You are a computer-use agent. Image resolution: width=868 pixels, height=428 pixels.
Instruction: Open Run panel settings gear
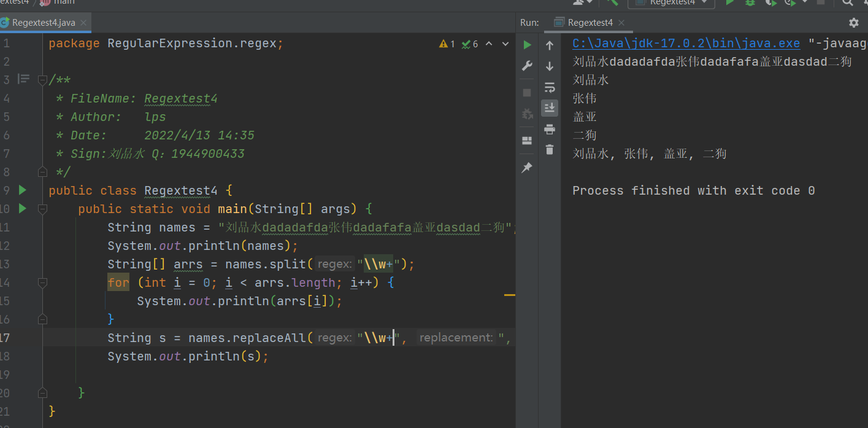pyautogui.click(x=854, y=23)
